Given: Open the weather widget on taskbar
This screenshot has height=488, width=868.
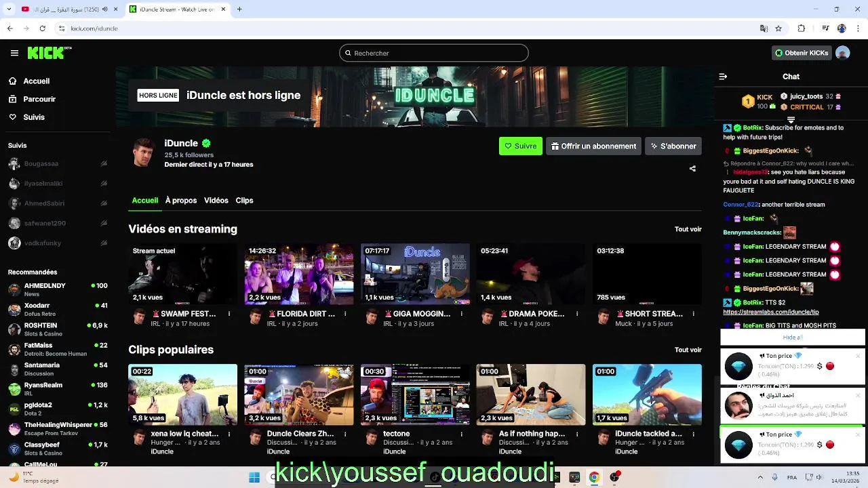Looking at the screenshot, I should (x=33, y=477).
